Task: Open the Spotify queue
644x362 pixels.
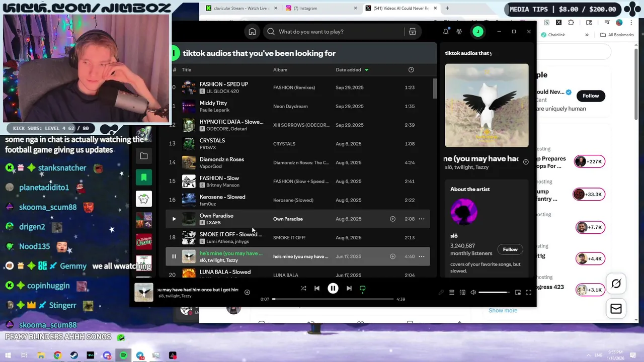Action: [452, 293]
